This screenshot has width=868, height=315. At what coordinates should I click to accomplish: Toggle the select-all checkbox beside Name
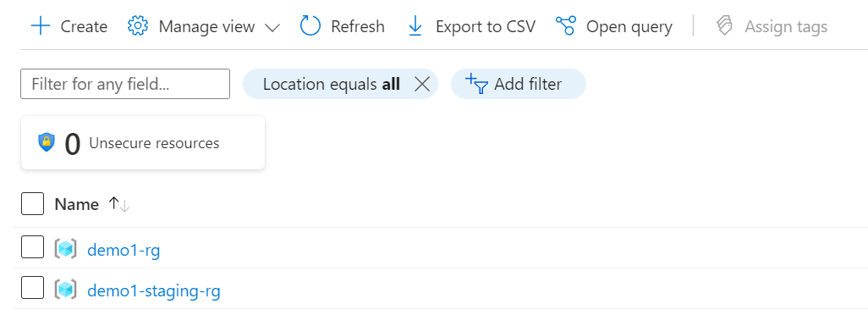[33, 204]
